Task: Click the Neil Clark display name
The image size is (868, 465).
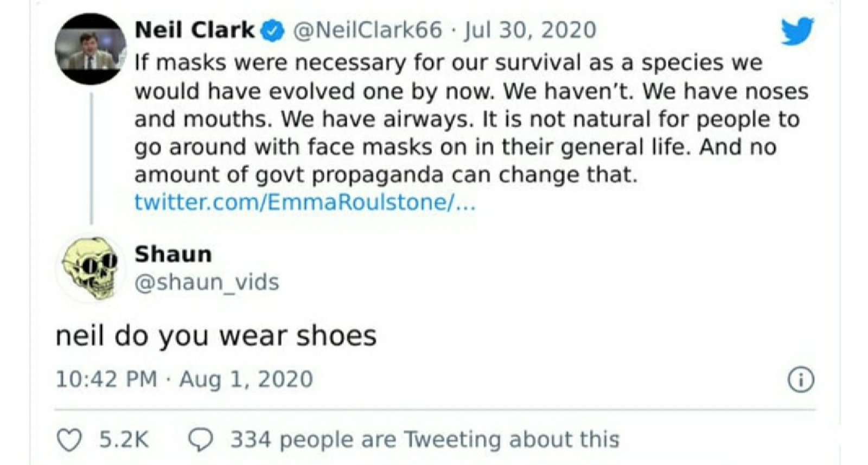Action: pos(195,30)
